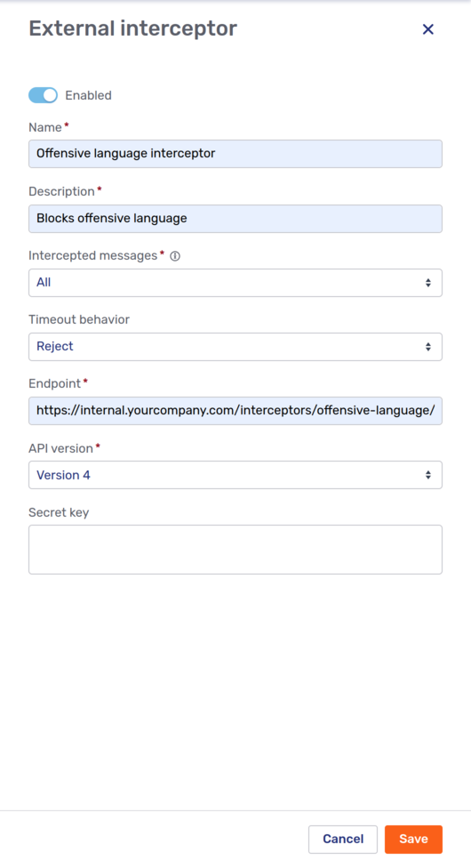Click the Intercepted messages info icon
Viewport: 471px width, 868px height.
click(175, 256)
